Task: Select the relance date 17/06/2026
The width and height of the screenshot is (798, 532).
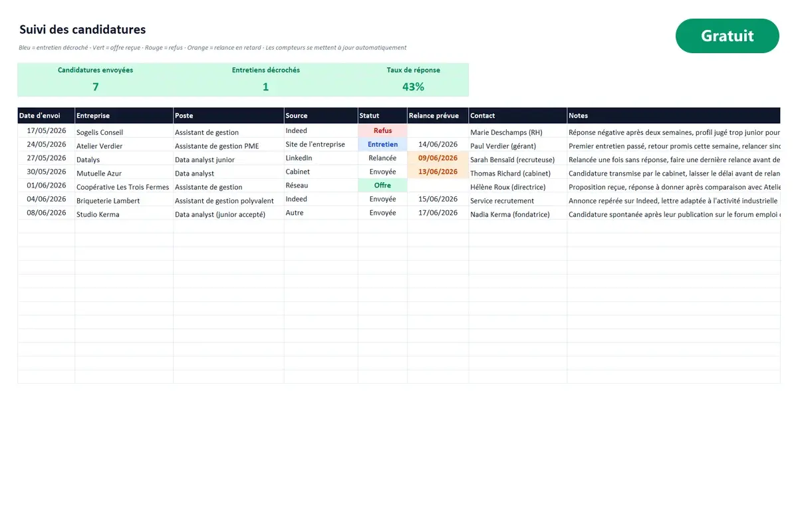Action: (438, 213)
